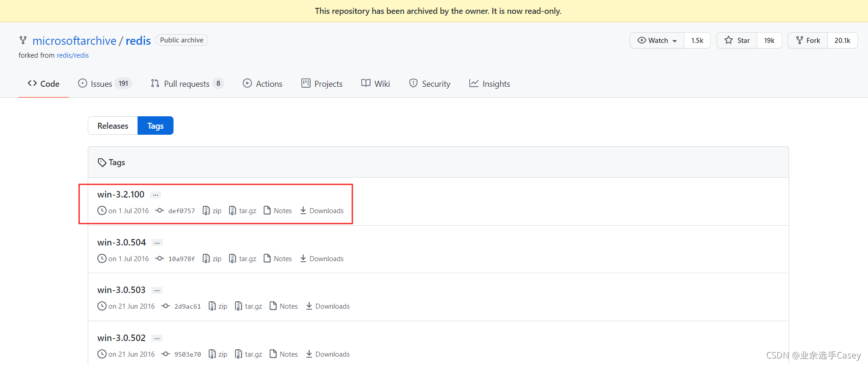This screenshot has width=868, height=365.
Task: Click the Notes icon for win-3.2.100
Action: [x=267, y=210]
